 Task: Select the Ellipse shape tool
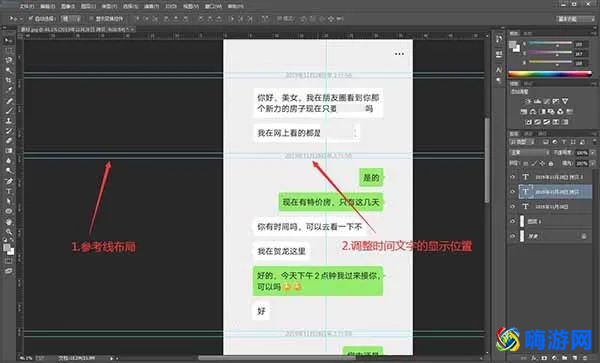(x=8, y=211)
